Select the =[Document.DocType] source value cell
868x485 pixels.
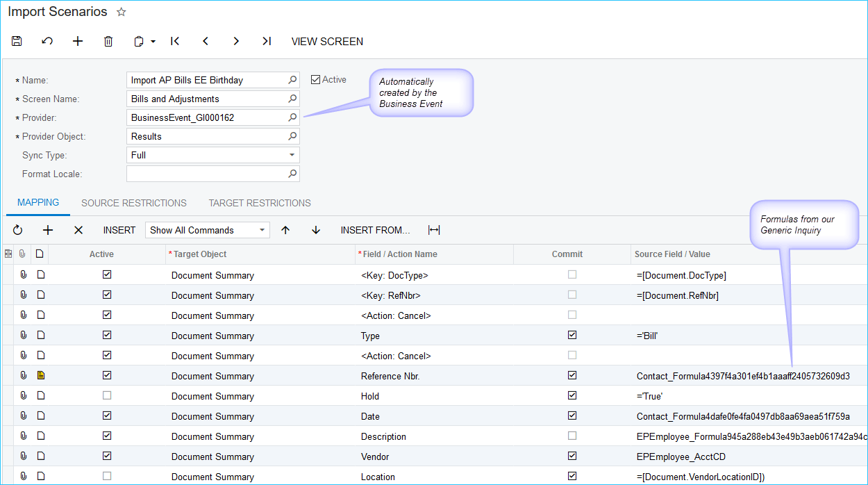tap(749, 275)
